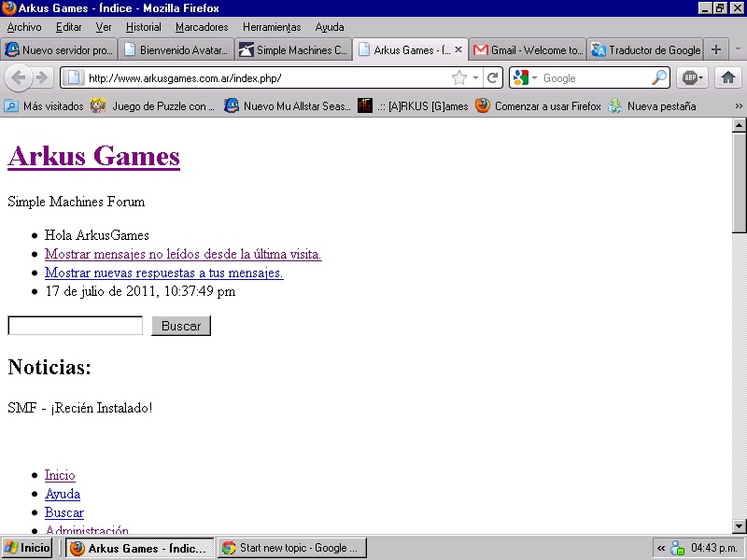Click scrollbar up arrow

pyautogui.click(x=739, y=125)
